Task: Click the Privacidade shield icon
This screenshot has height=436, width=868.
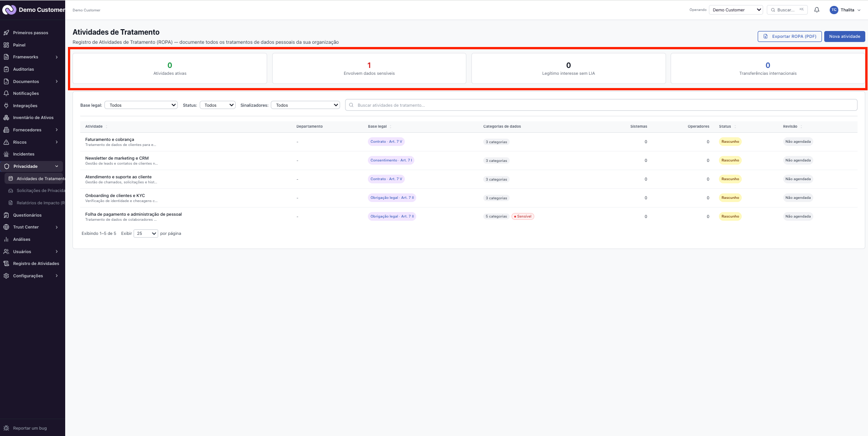Action: (7, 166)
